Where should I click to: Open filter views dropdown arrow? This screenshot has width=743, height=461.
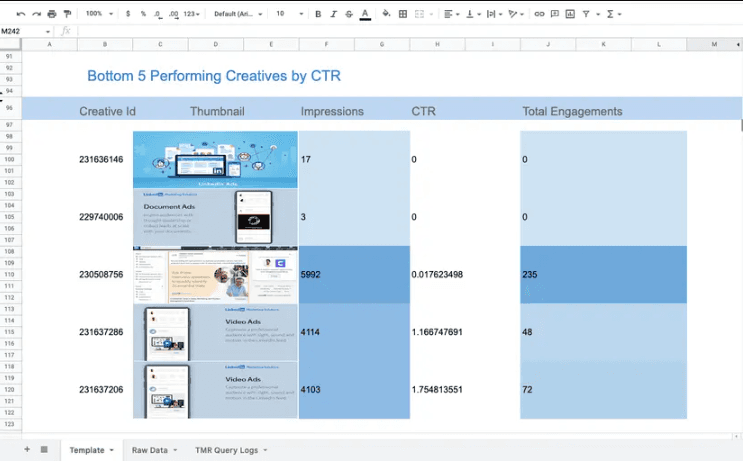point(598,14)
